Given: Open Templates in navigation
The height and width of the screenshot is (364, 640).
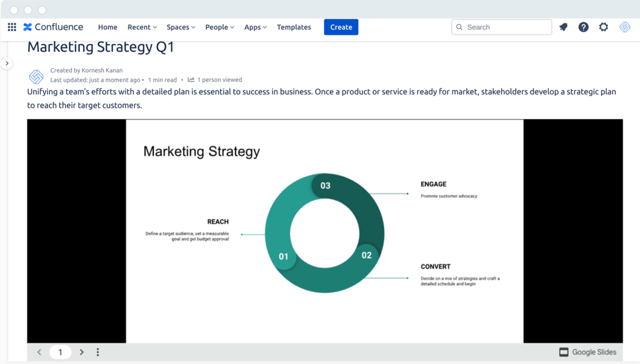Looking at the screenshot, I should tap(294, 27).
